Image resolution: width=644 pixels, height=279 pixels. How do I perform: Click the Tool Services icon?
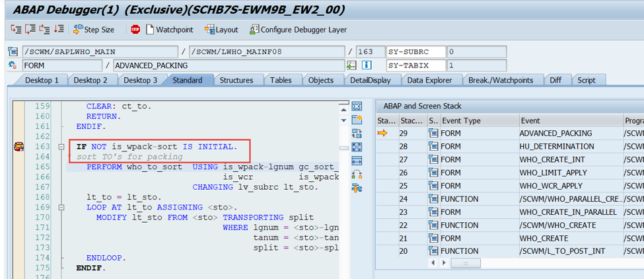pyautogui.click(x=357, y=188)
